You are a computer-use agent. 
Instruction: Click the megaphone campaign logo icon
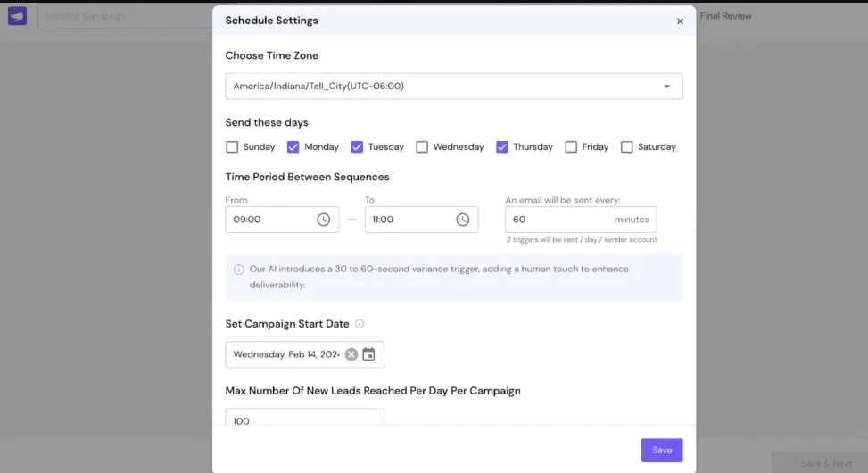18,15
